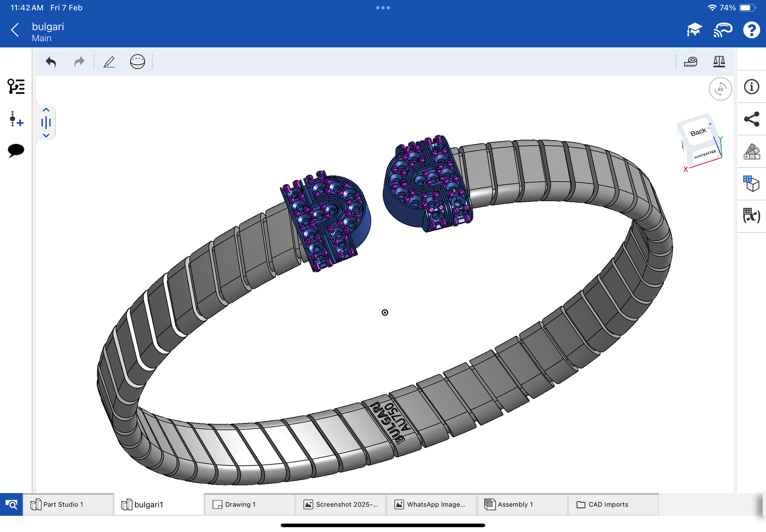Open the section view sphere tool
The height and width of the screenshot is (532, 766).
coord(137,62)
